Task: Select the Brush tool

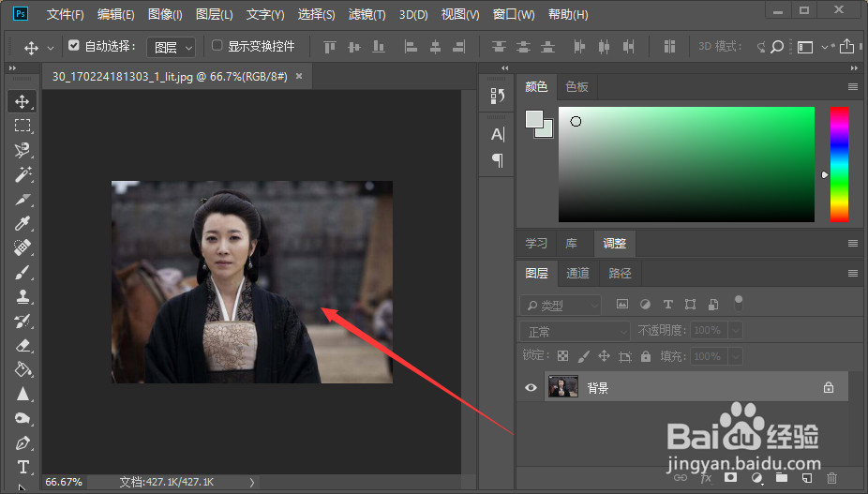Action: tap(22, 272)
